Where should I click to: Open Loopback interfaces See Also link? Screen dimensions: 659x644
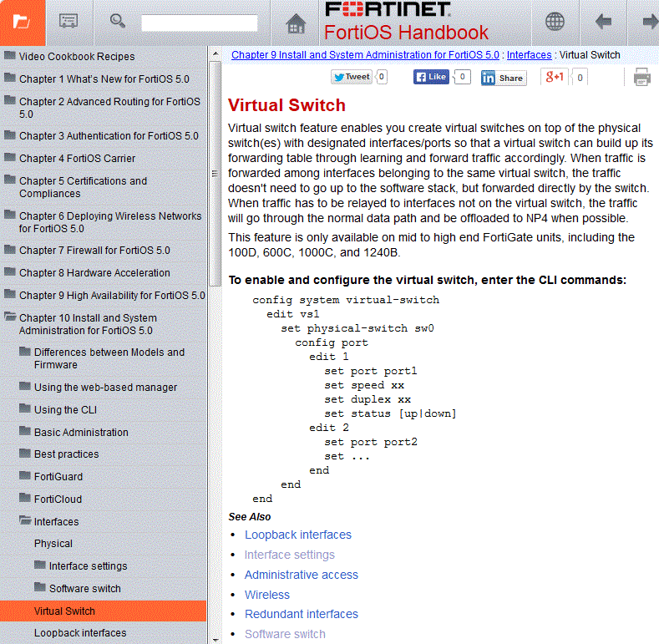[x=298, y=535]
